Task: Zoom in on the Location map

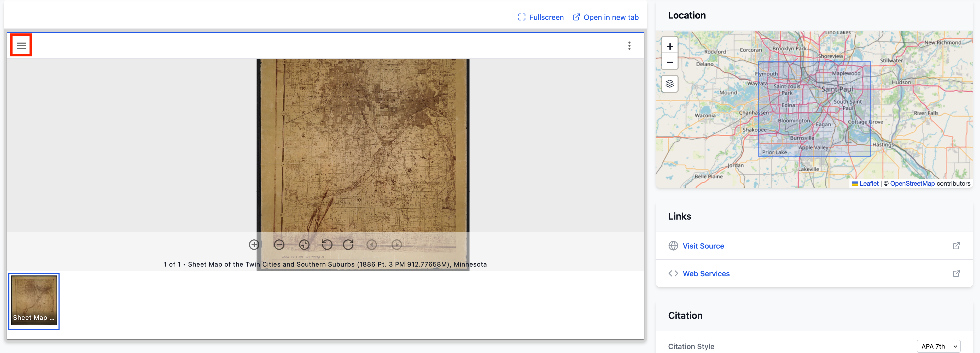Action: [669, 46]
